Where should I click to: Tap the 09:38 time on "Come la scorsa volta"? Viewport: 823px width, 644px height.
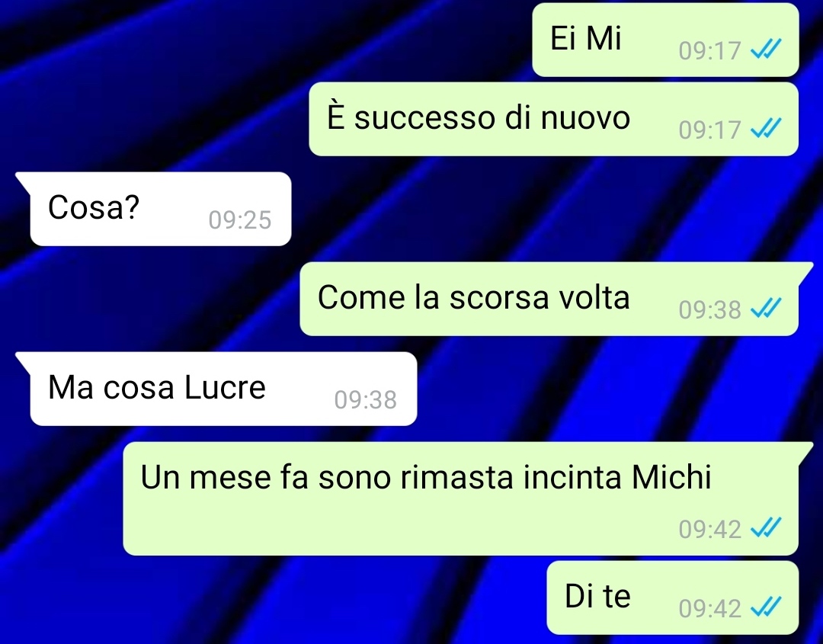coord(709,309)
